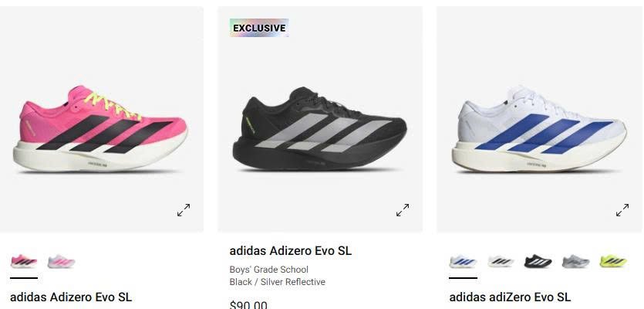Click the $90.00 price

click(x=248, y=305)
